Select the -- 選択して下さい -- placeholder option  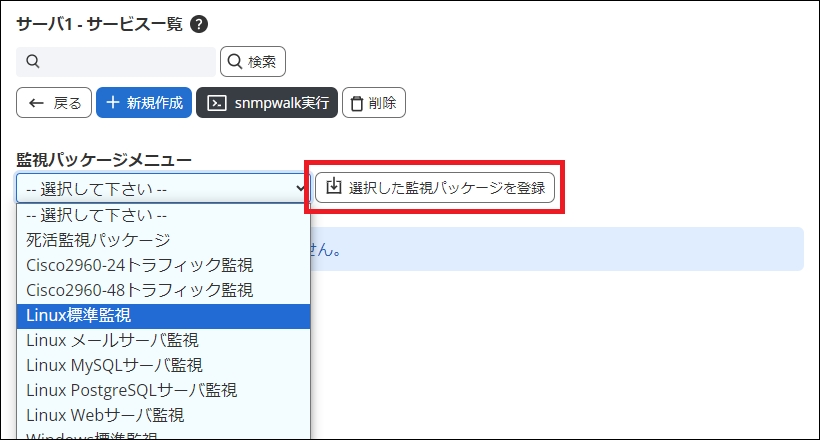point(96,215)
